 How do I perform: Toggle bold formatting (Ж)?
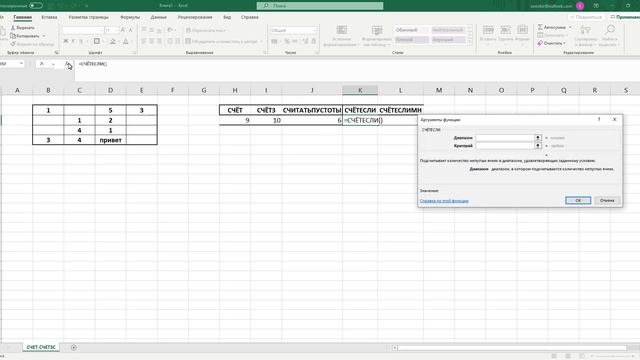click(x=66, y=41)
